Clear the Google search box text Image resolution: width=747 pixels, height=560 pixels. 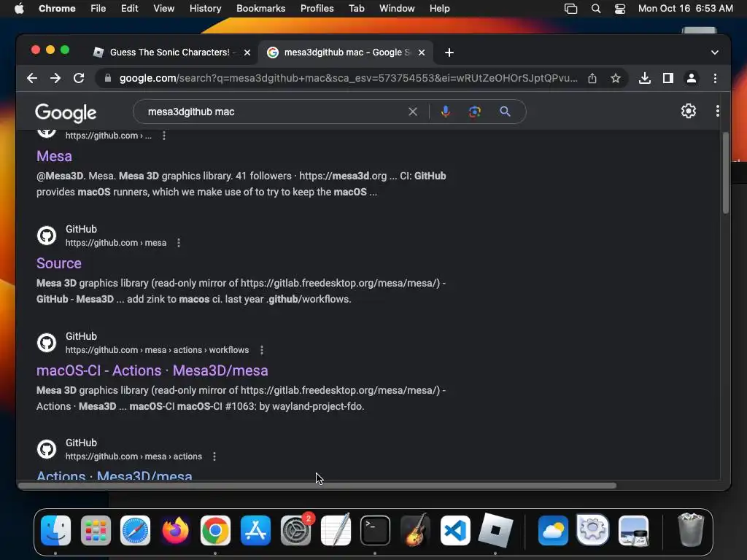click(x=413, y=112)
